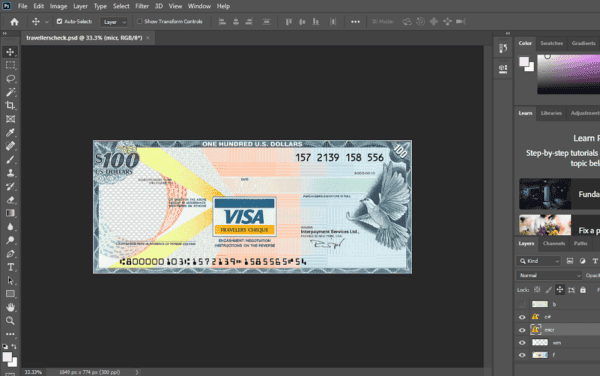The image size is (600, 376).
Task: Select the Rectangle shape tool
Action: (10, 294)
